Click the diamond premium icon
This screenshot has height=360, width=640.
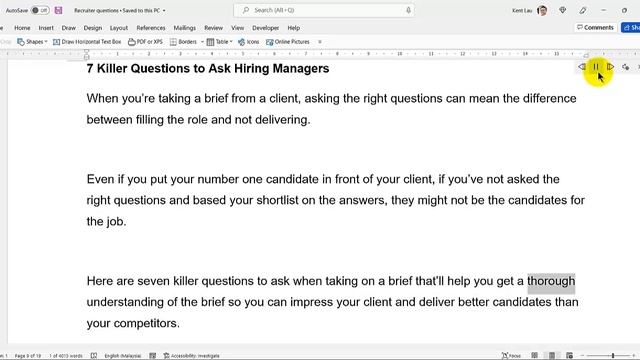click(x=562, y=10)
